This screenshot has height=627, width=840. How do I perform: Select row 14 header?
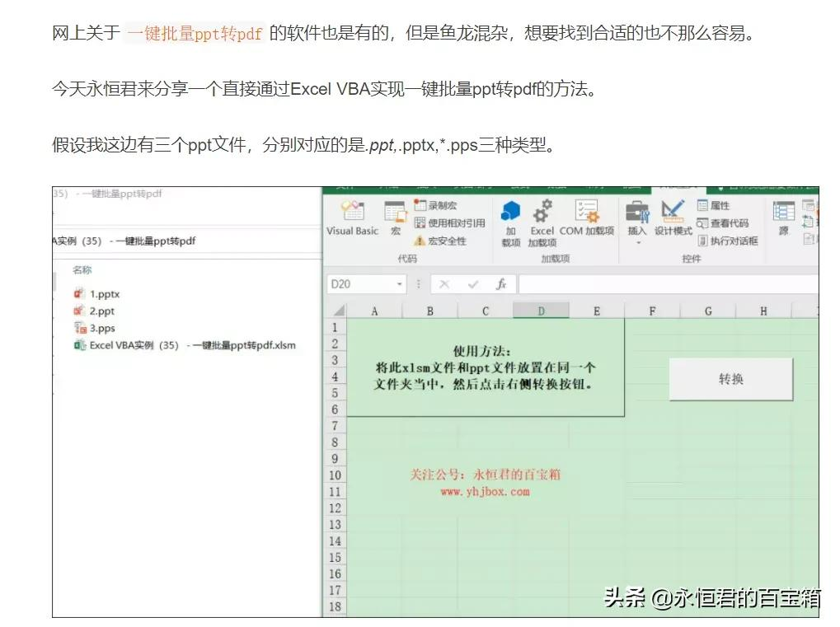(x=336, y=541)
